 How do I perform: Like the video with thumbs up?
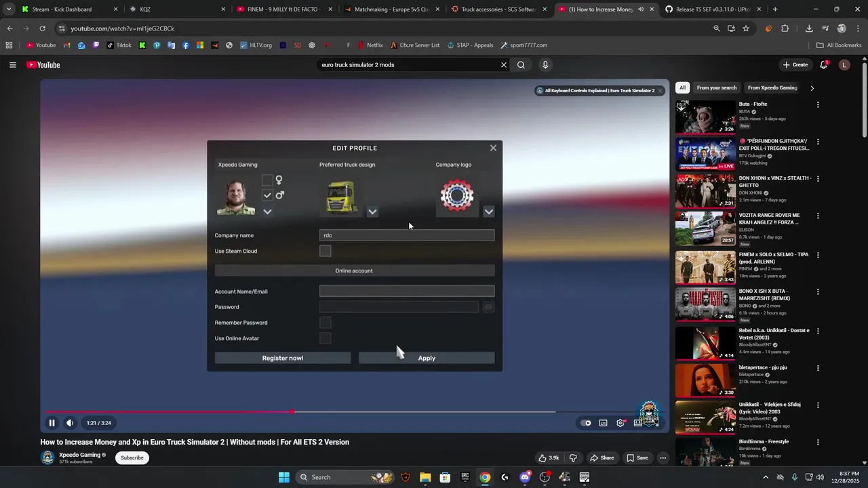point(549,457)
